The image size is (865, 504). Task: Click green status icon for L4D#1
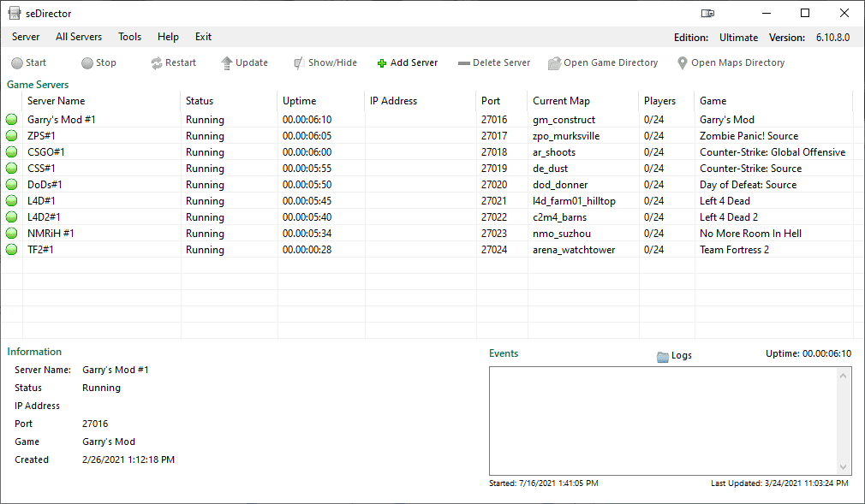click(x=12, y=201)
